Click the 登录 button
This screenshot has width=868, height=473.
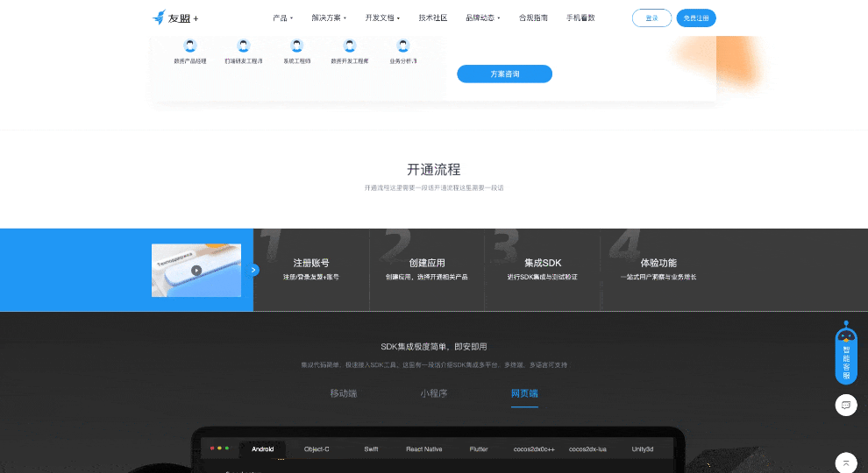pyautogui.click(x=651, y=18)
